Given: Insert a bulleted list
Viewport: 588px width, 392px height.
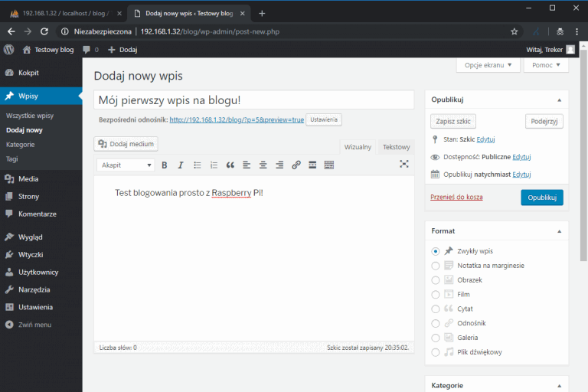Looking at the screenshot, I should click(x=198, y=165).
